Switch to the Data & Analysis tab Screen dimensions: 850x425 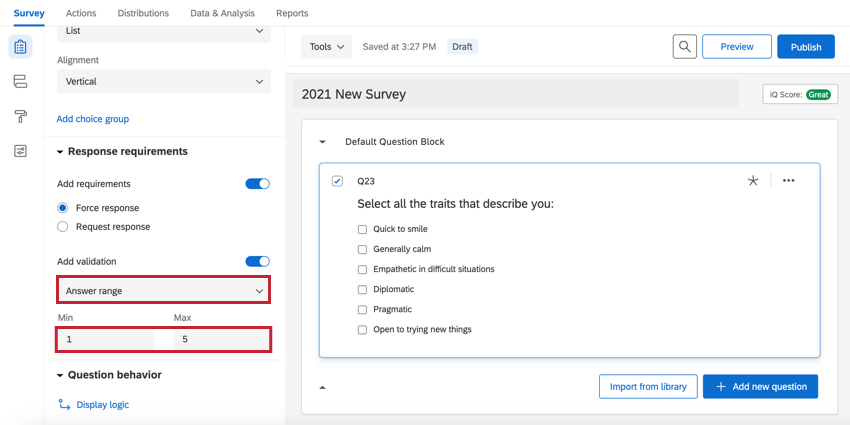222,13
